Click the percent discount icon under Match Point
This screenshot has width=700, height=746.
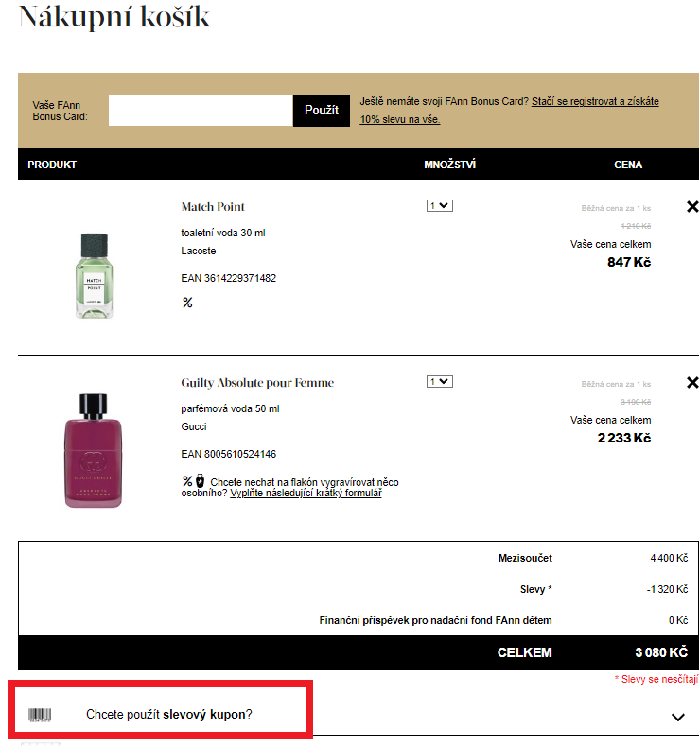click(x=187, y=303)
